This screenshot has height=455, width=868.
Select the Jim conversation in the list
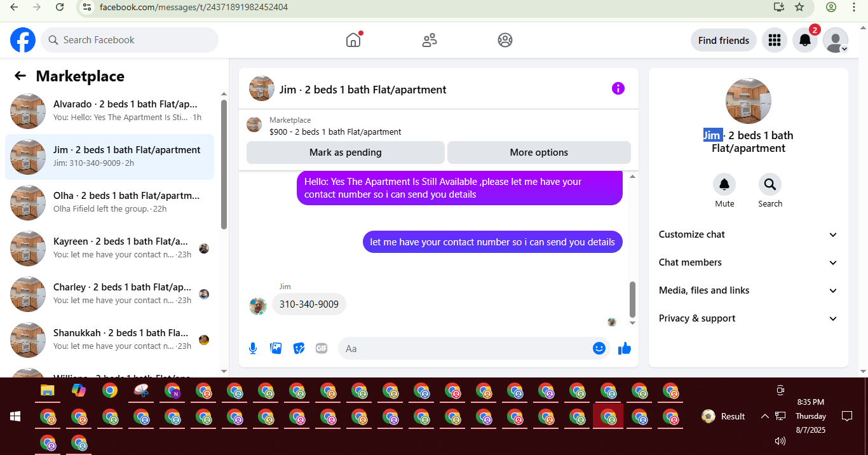(109, 157)
